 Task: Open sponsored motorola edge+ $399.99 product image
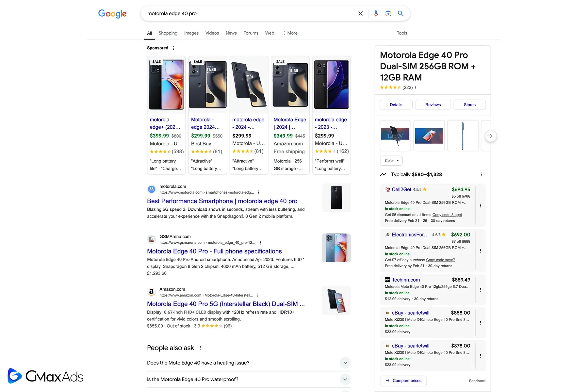[x=167, y=84]
